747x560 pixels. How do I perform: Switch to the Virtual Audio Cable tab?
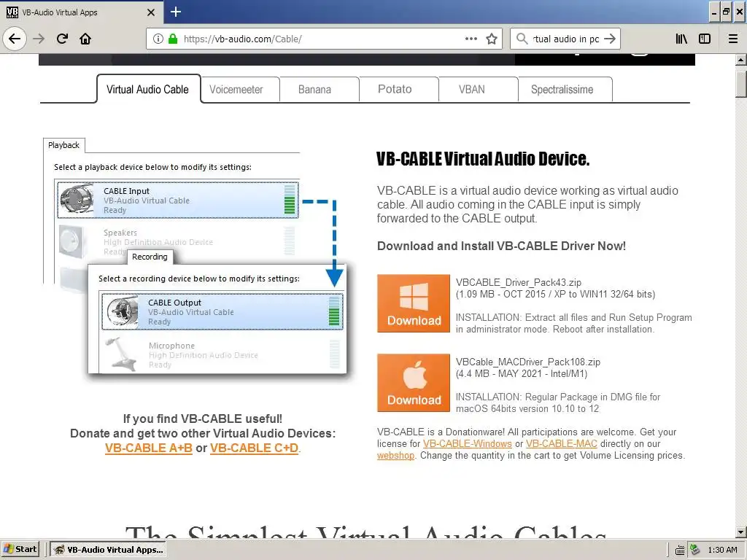(x=147, y=89)
